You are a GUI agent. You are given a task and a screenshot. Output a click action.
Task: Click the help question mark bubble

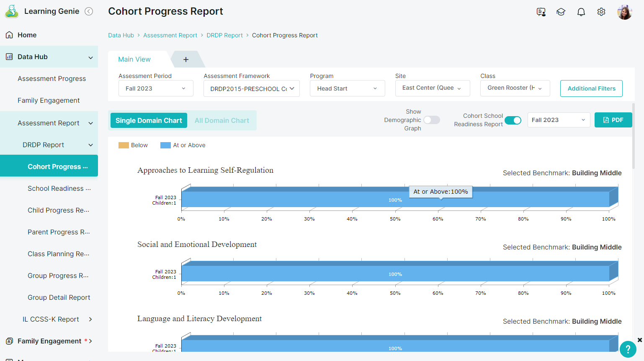click(628, 349)
